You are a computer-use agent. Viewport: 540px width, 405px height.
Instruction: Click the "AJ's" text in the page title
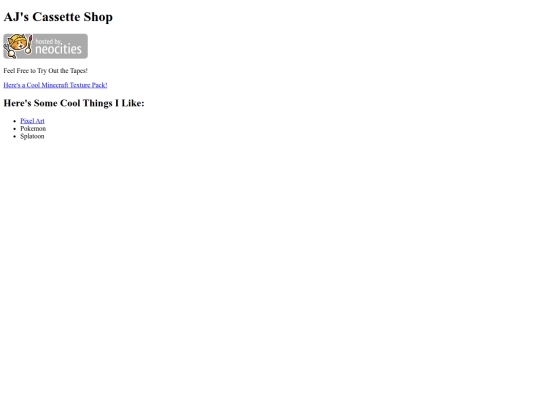point(16,17)
